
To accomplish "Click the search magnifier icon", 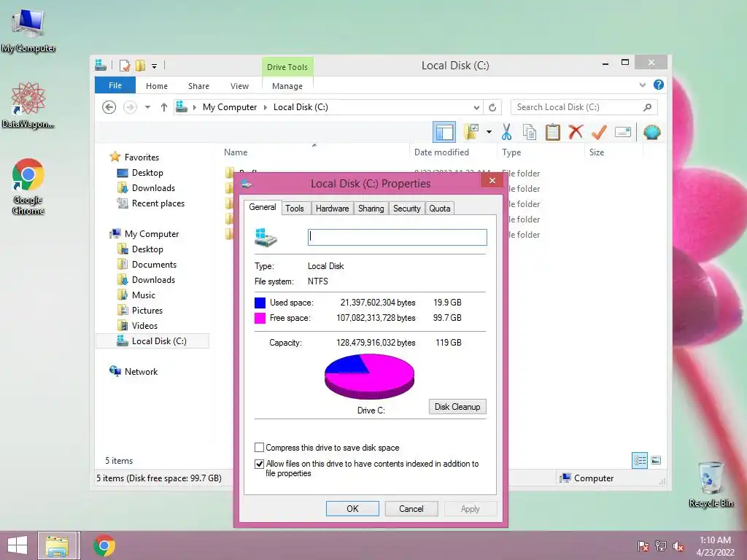I will pos(647,108).
